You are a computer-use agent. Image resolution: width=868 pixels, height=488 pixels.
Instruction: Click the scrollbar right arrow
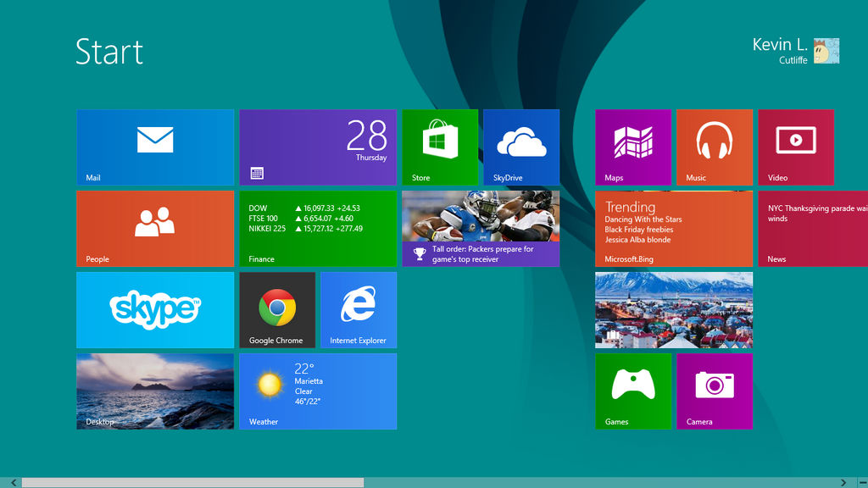pyautogui.click(x=843, y=482)
